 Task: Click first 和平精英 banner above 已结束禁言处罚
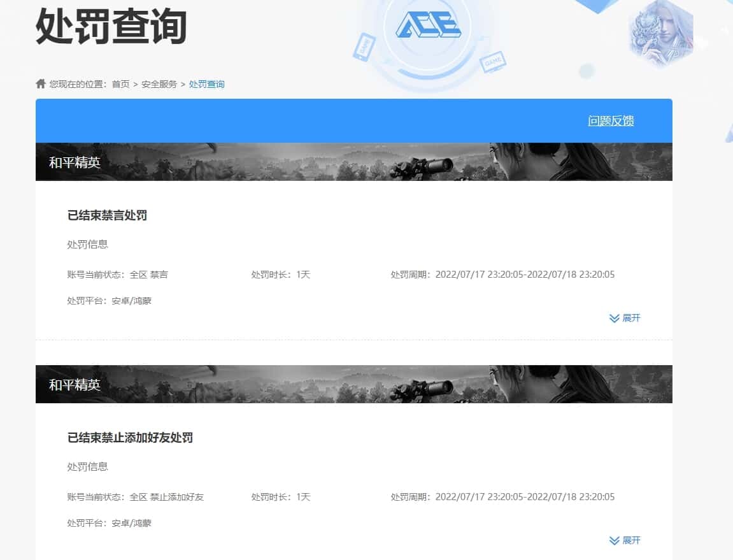[354, 162]
